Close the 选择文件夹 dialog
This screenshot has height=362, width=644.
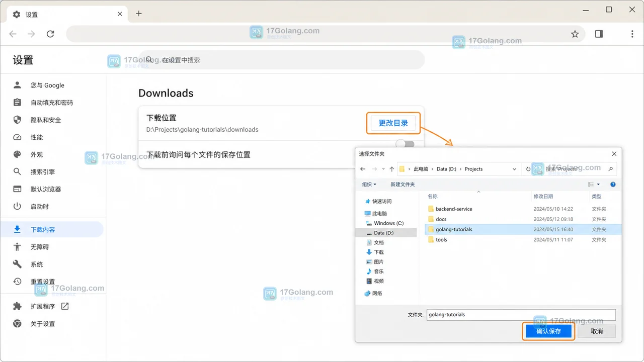pos(614,154)
